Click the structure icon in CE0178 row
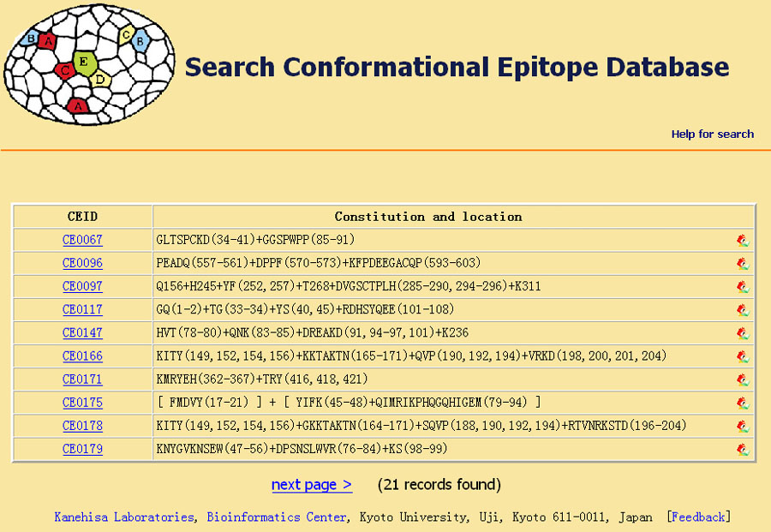771x532 pixels. pos(743,427)
